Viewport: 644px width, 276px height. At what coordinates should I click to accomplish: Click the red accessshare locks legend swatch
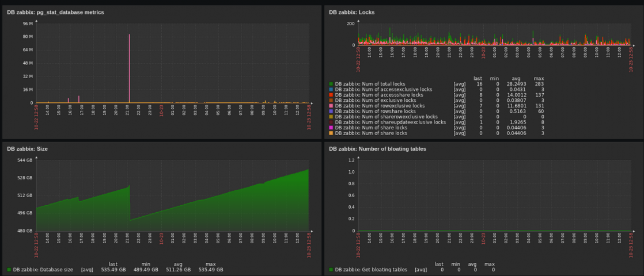(331, 95)
